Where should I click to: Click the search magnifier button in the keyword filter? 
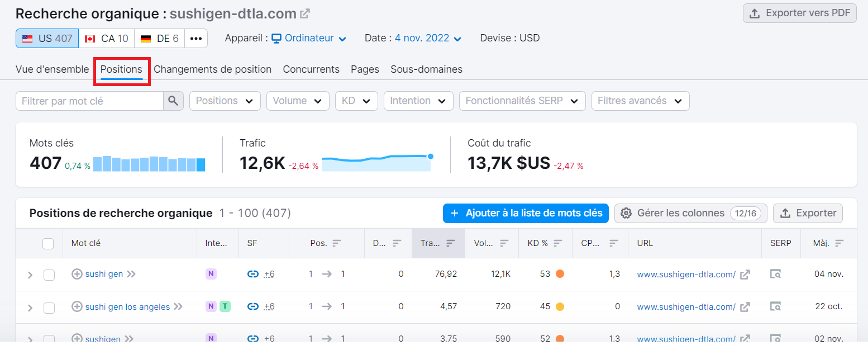click(173, 101)
